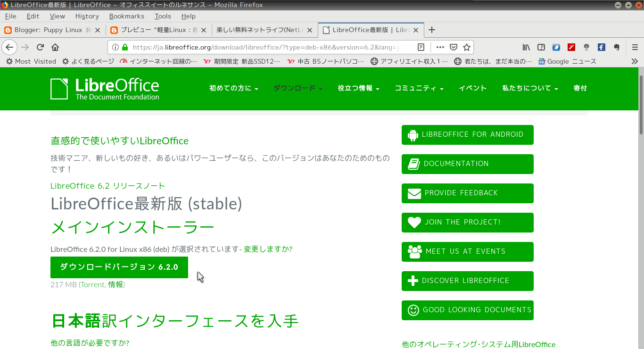This screenshot has width=644, height=349.
Task: Click the light bulb extension icon
Action: 586,47
